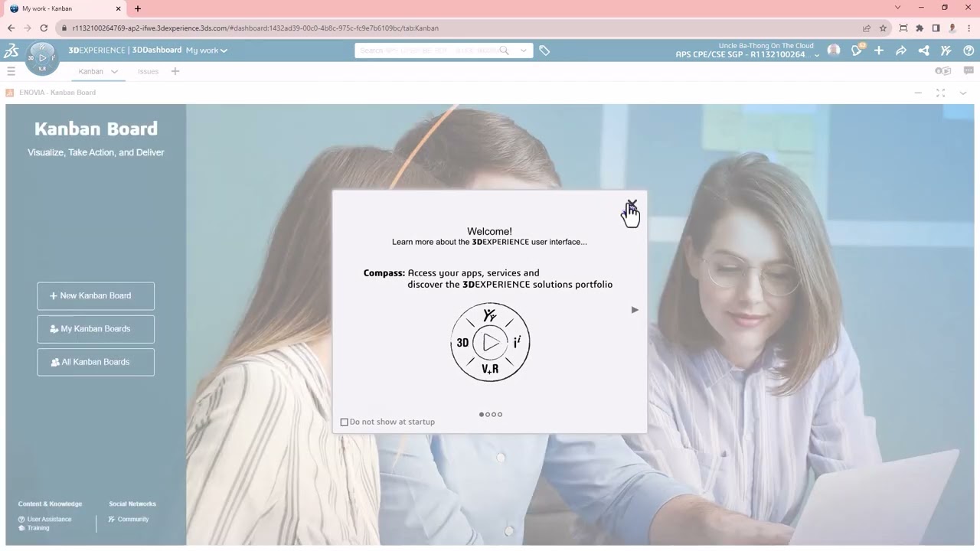This screenshot has width=980, height=551.
Task: Tick Do not show at startup
Action: click(x=344, y=422)
